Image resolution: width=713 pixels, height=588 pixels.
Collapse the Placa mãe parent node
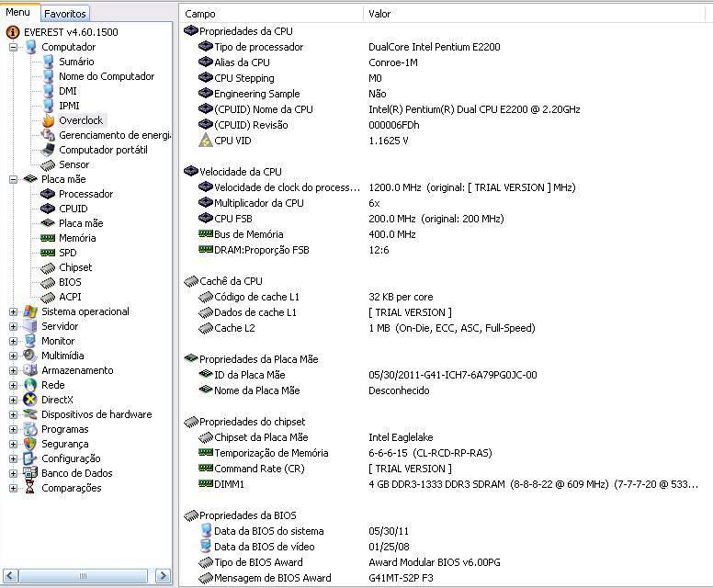[13, 179]
